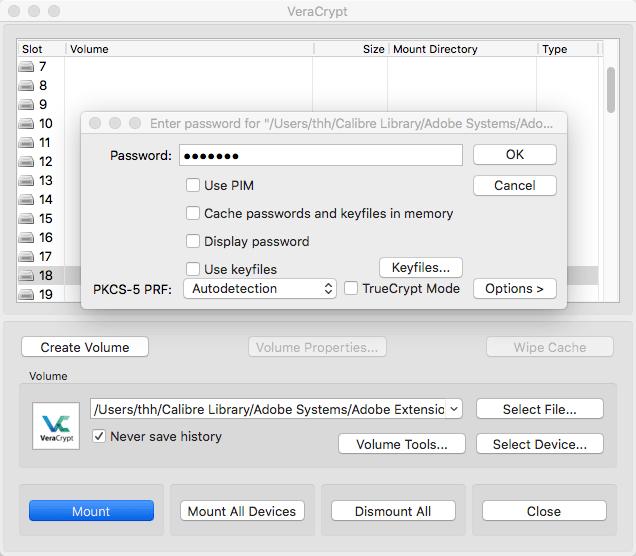Open Select Device... dialog

click(x=540, y=444)
